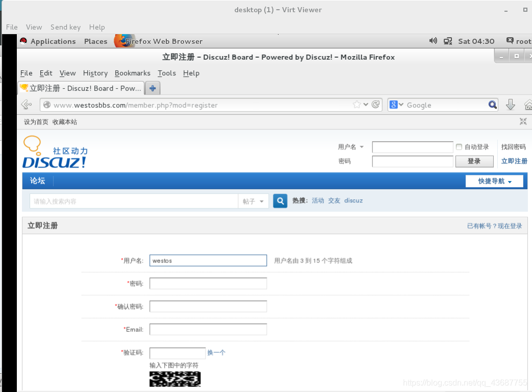Viewport: 532px width, 392px height.
Task: Click the globe site identity icon
Action: click(x=47, y=105)
